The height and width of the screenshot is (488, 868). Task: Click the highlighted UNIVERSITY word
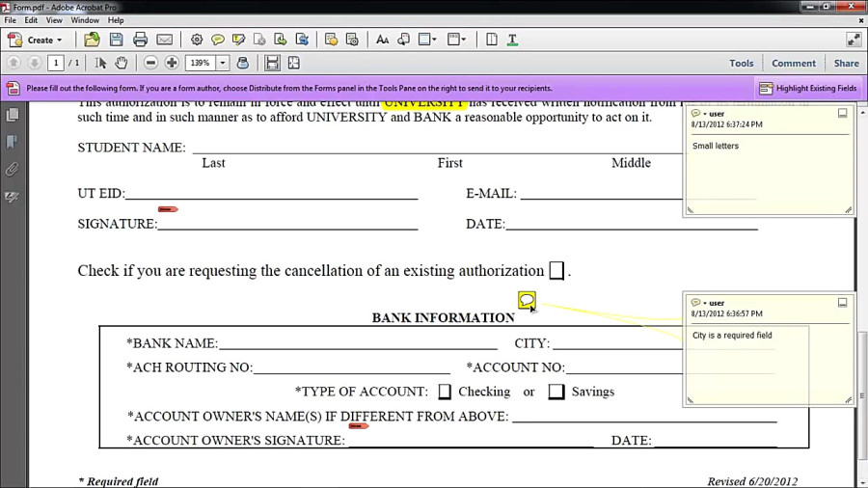[x=424, y=104]
